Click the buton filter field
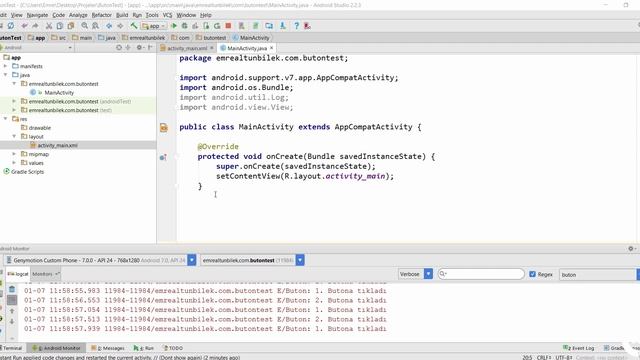The width and height of the screenshot is (640, 360). pyautogui.click(x=598, y=275)
